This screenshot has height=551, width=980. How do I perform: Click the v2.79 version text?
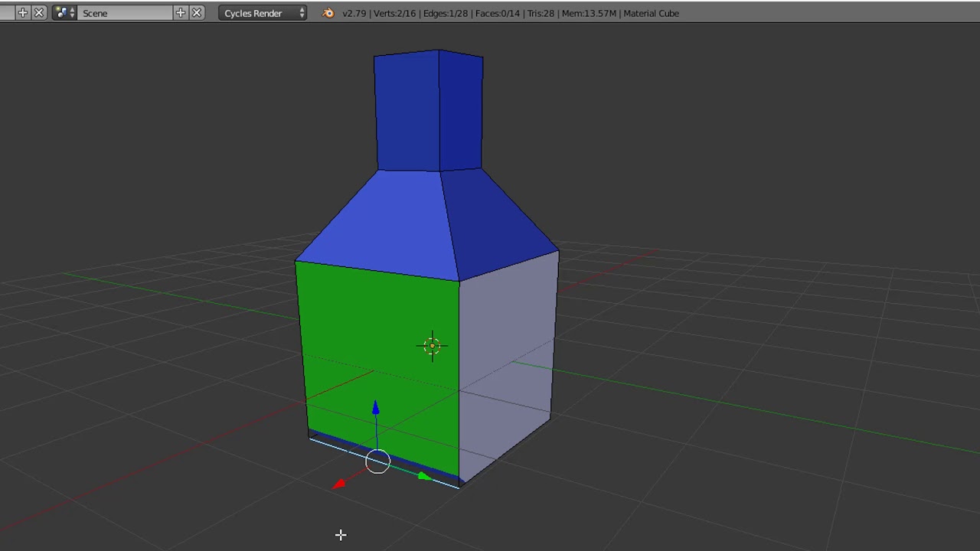[x=354, y=13]
